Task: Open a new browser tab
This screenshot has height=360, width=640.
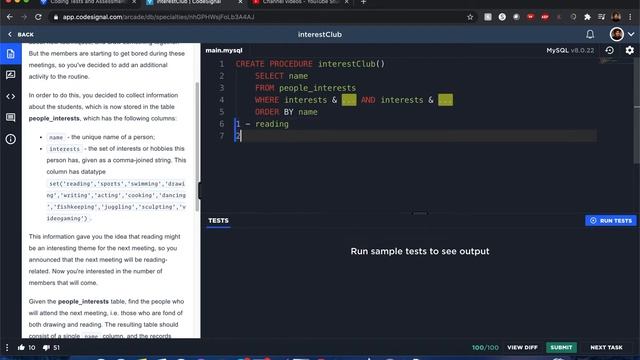Action: [x=363, y=2]
